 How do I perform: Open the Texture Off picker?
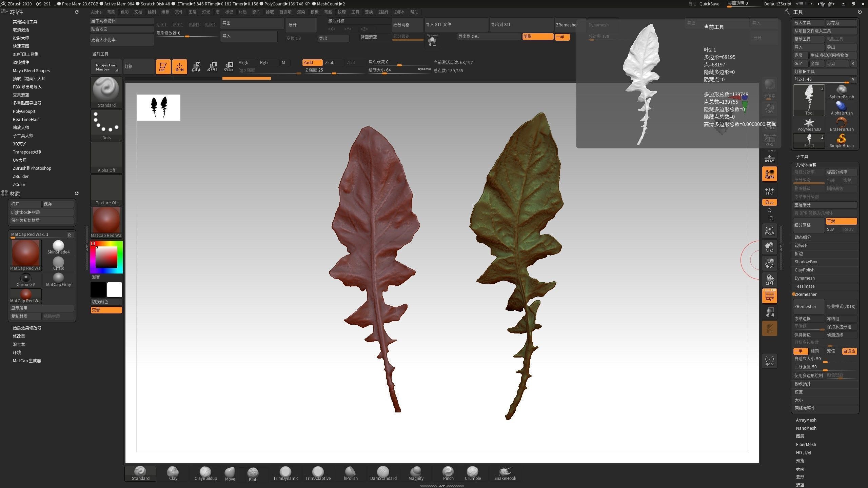(106, 190)
